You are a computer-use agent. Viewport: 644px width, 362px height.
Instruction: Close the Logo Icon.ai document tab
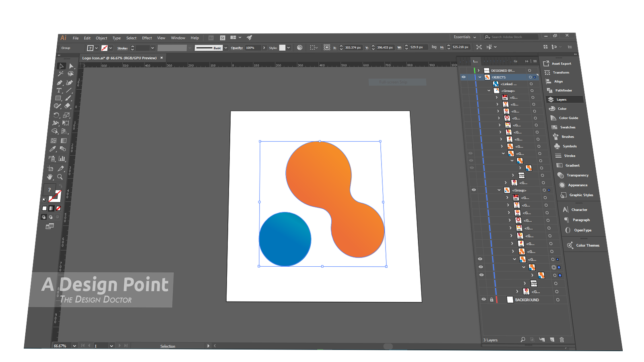(x=162, y=58)
